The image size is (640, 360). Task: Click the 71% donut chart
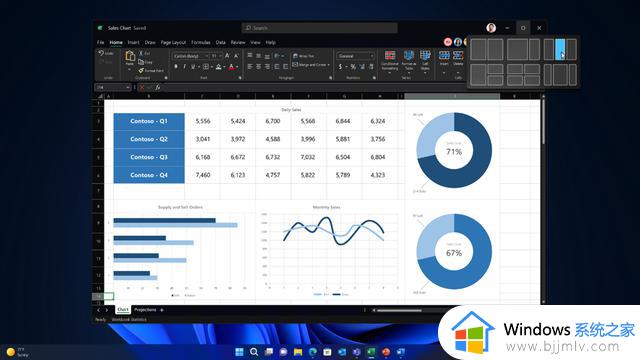point(454,151)
